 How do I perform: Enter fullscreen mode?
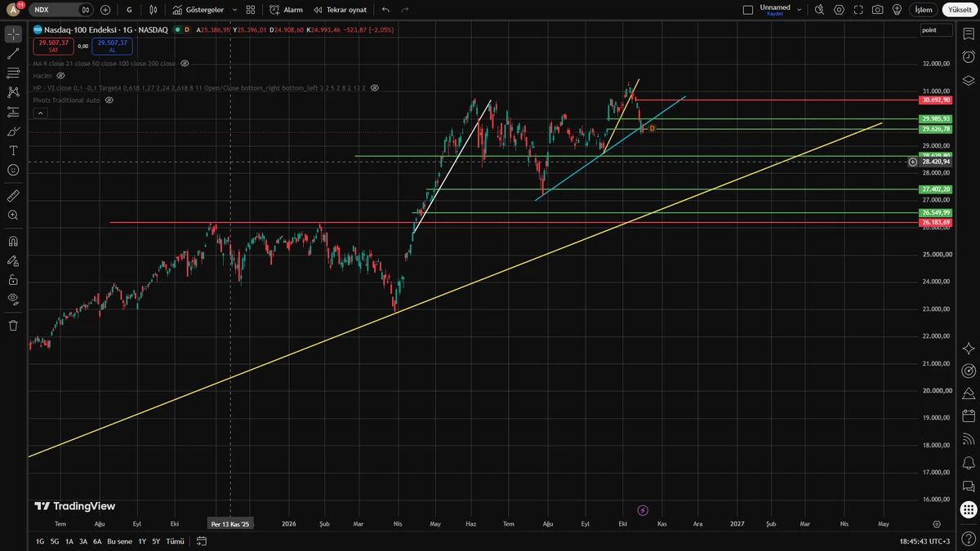tap(858, 10)
